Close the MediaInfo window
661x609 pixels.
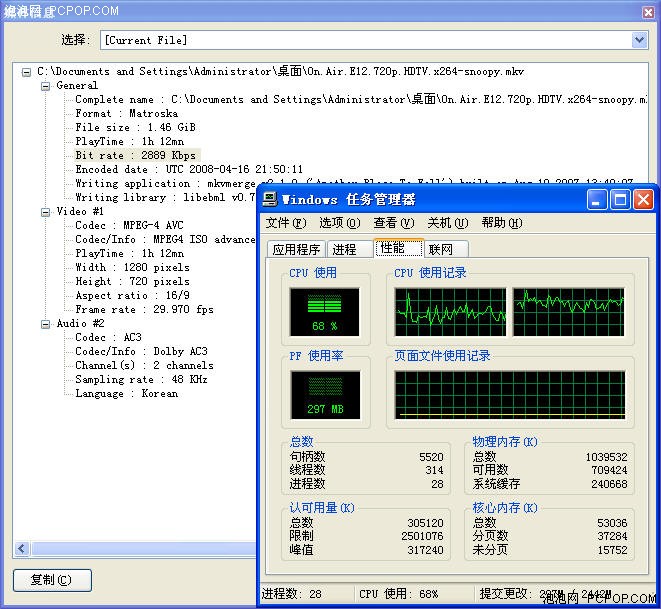648,12
